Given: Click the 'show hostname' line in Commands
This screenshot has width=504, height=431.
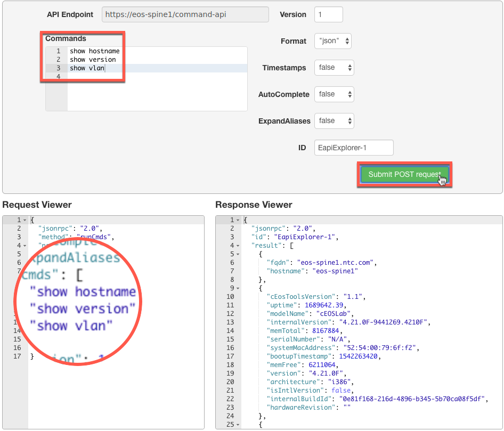Looking at the screenshot, I should pyautogui.click(x=94, y=51).
